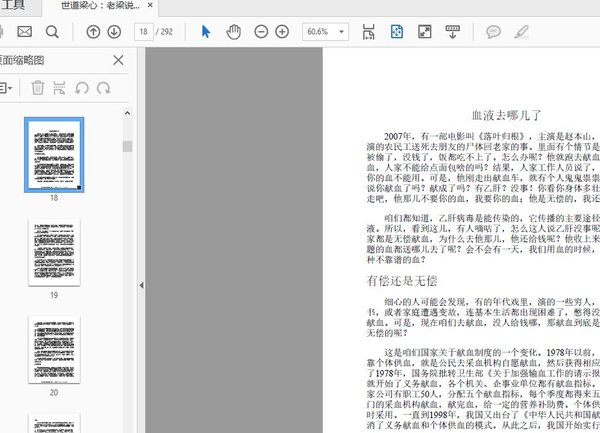Activate the hand pan tool
600x433 pixels.
[x=233, y=32]
